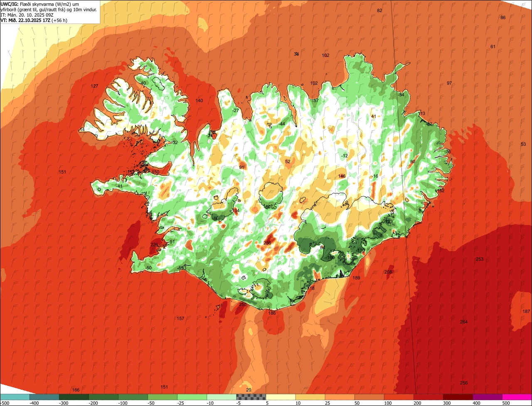
Task: Click the value 208 off the southeast coast
Action: (x=388, y=272)
